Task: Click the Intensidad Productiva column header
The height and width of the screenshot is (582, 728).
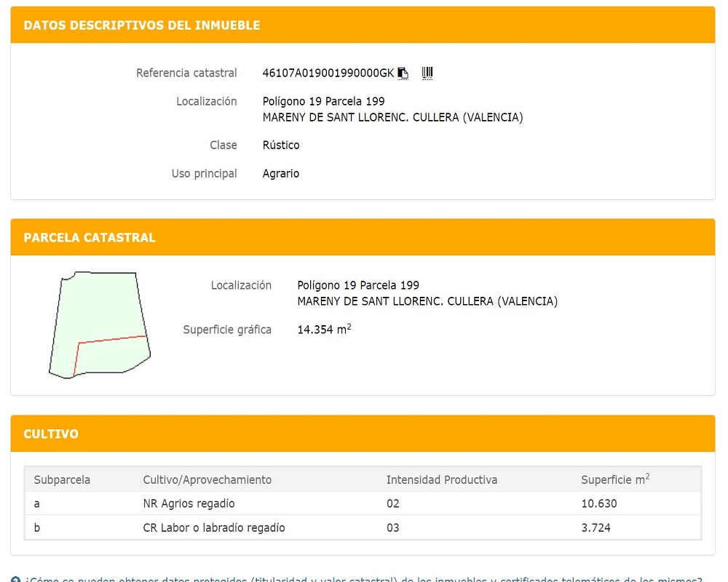Action: (441, 480)
